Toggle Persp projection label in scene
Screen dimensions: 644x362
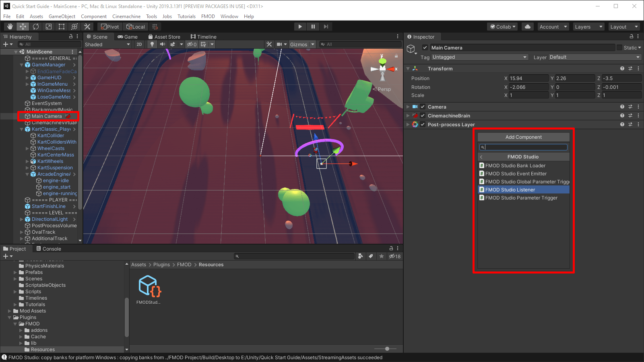(384, 89)
